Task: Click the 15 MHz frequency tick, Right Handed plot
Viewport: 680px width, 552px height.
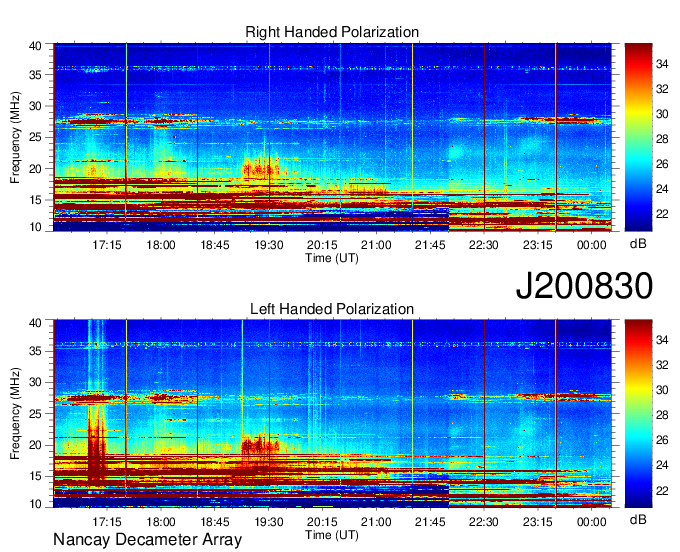Action: 36,200
